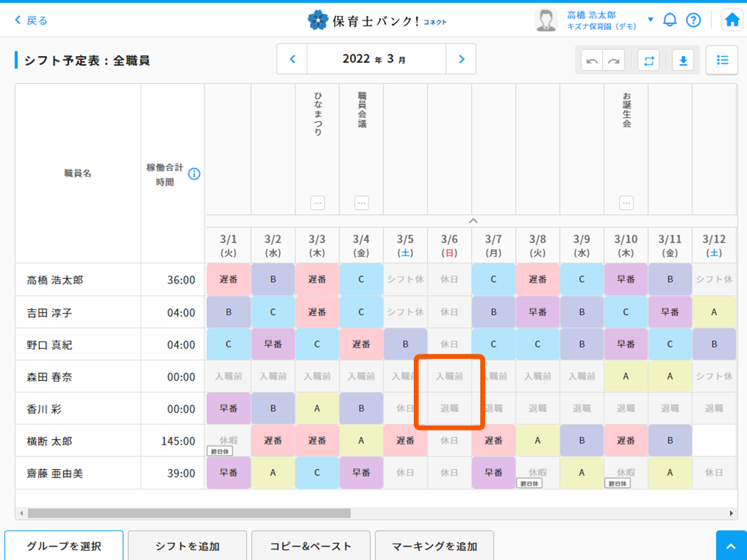Screen dimensions: 747x560
Task: Open the help question mark icon
Action: tap(693, 20)
